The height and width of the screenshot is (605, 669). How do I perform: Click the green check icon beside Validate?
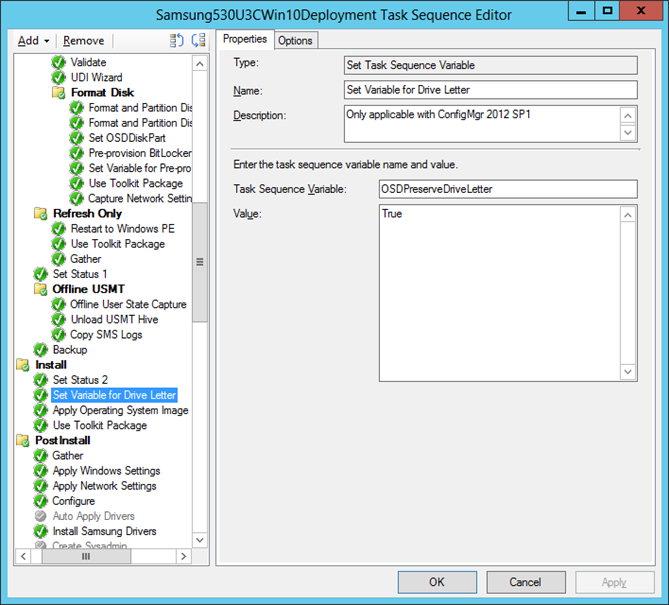click(58, 62)
